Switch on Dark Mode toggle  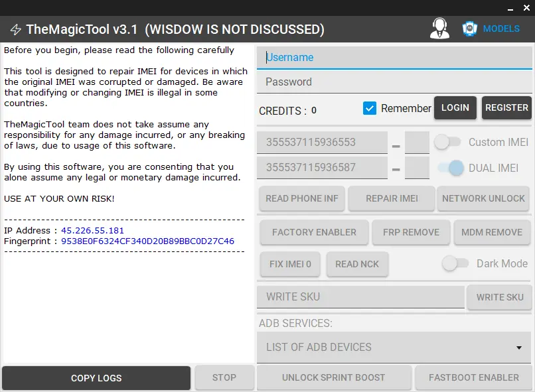pyautogui.click(x=455, y=263)
